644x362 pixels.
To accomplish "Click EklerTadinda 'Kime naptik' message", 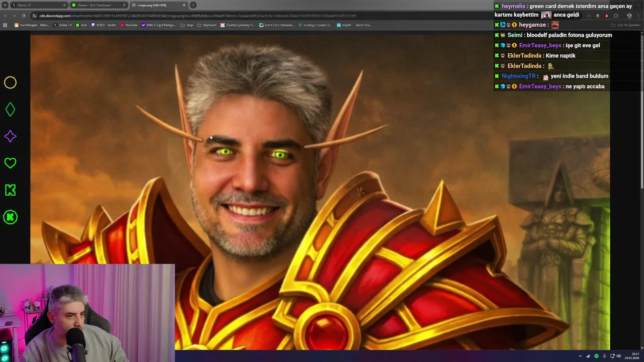I will (560, 56).
